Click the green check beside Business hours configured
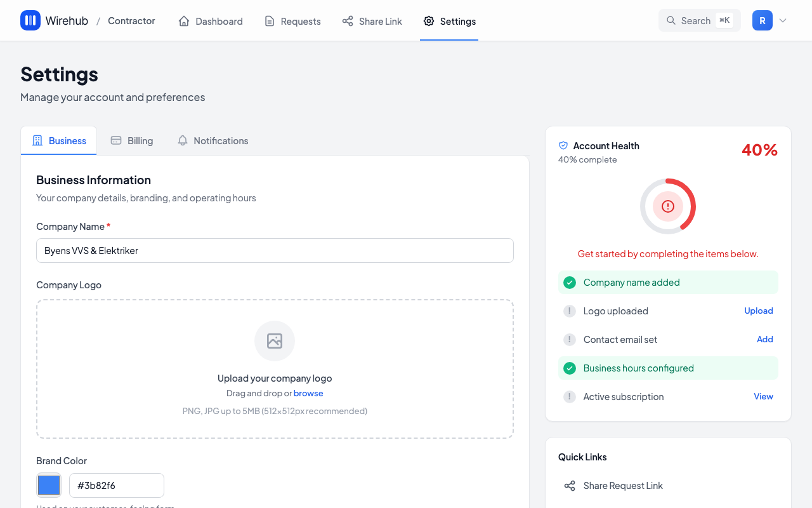The width and height of the screenshot is (812, 508). (570, 368)
